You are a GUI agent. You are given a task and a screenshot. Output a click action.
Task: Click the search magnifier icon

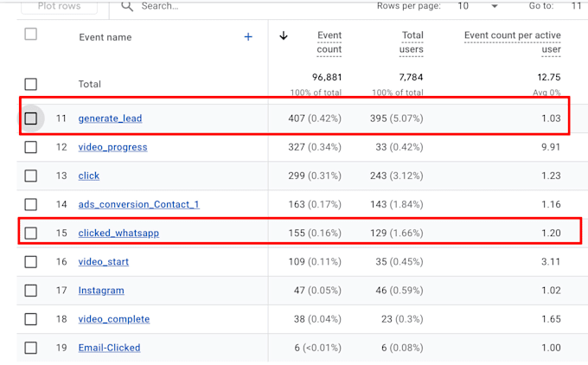[127, 6]
